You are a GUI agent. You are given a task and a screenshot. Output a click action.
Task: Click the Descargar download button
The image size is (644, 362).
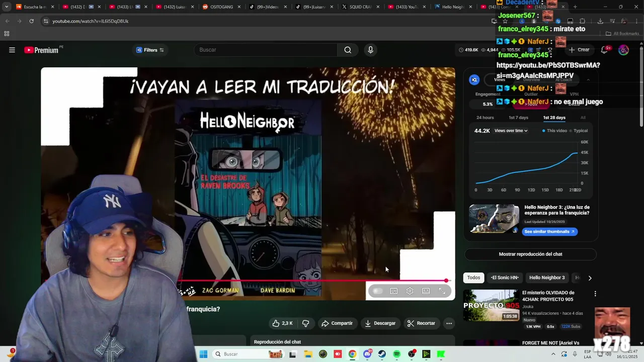380,323
